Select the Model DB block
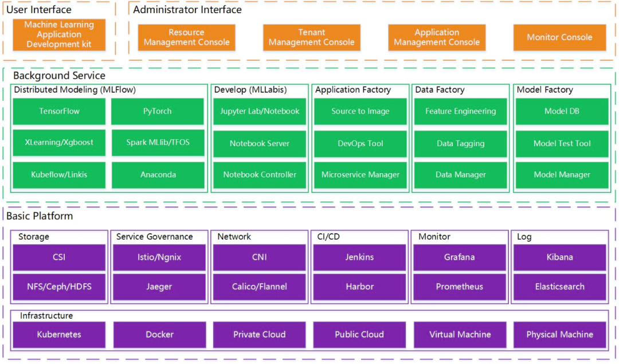 [x=562, y=111]
